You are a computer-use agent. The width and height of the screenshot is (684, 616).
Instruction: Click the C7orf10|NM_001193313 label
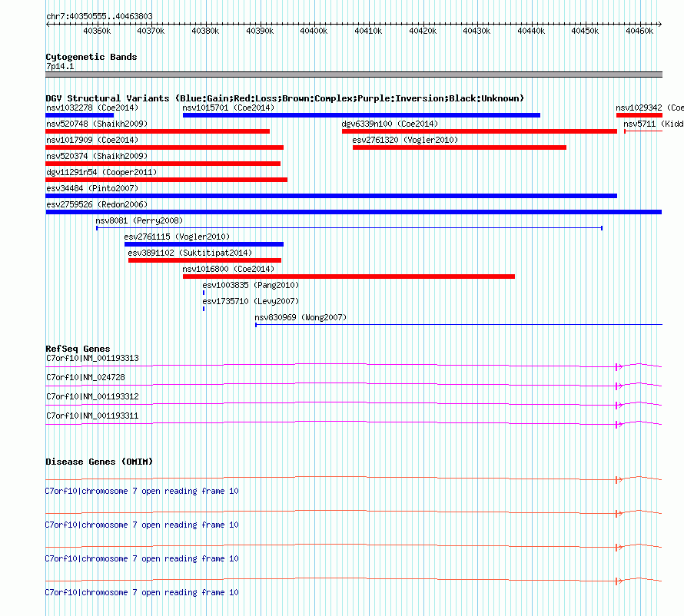pos(92,358)
